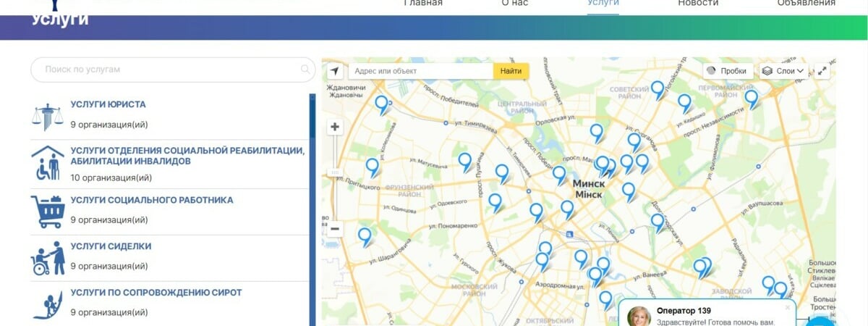The height and width of the screenshot is (326, 868).
Task: Click map marker near ул. Шаранговича
Action: click(365, 237)
